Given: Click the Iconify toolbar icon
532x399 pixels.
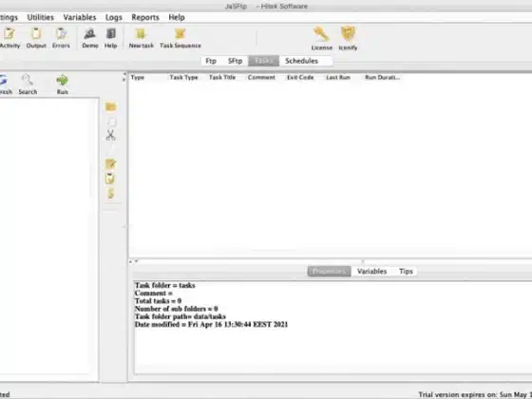Looking at the screenshot, I should pos(348,38).
